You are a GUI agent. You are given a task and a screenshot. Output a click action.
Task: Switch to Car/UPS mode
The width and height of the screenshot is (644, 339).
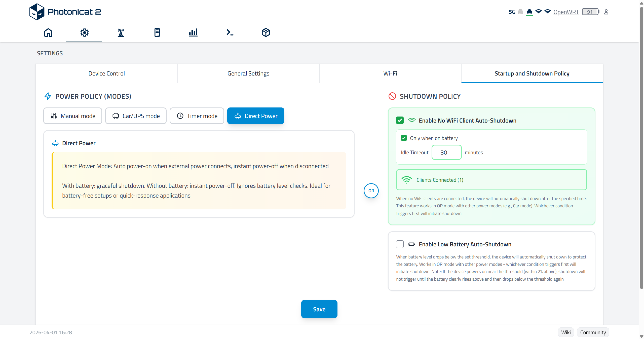[136, 116]
